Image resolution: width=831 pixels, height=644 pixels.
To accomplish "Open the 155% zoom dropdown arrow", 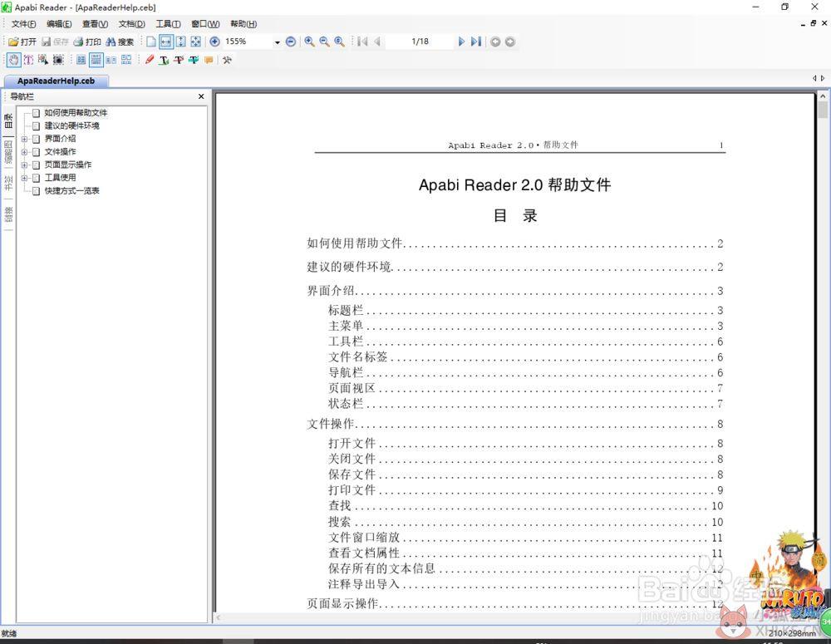I will [x=278, y=42].
